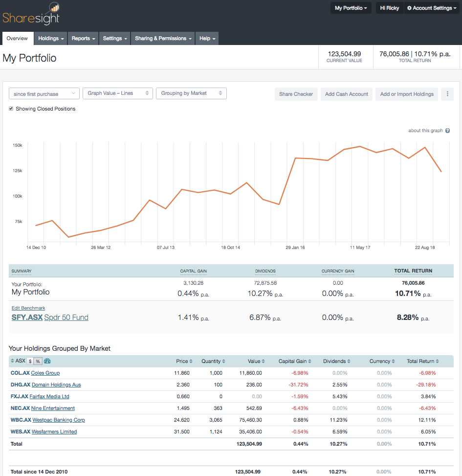
Task: Toggle Showing Closed Positions checkbox
Action: click(x=11, y=109)
